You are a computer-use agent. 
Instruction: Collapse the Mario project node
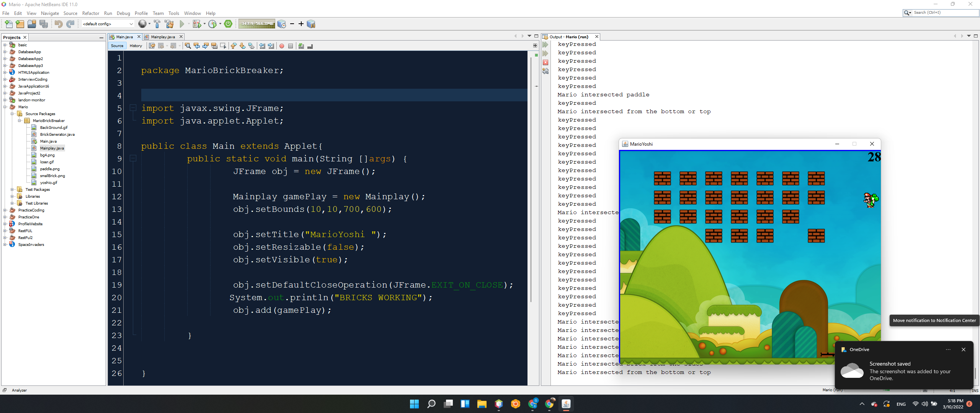click(5, 107)
